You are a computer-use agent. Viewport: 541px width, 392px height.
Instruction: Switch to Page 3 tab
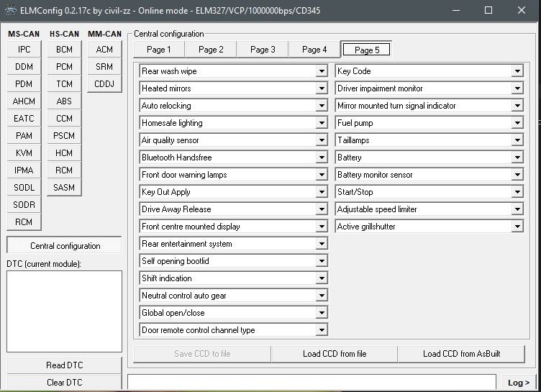(x=263, y=50)
